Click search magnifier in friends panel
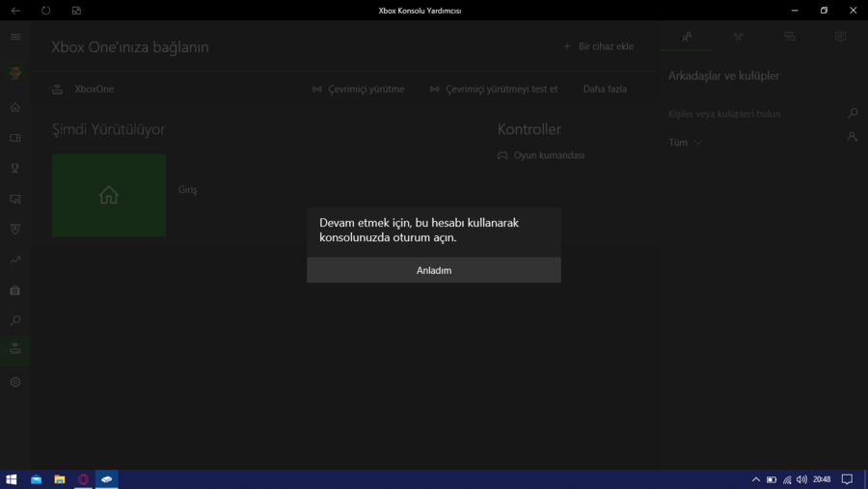868x489 pixels. coord(854,113)
